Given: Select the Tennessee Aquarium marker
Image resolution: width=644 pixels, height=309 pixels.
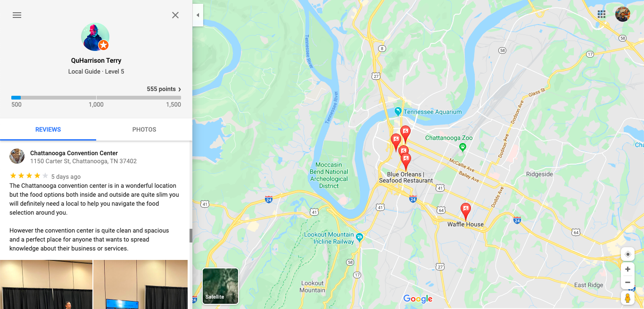Looking at the screenshot, I should coord(398,112).
